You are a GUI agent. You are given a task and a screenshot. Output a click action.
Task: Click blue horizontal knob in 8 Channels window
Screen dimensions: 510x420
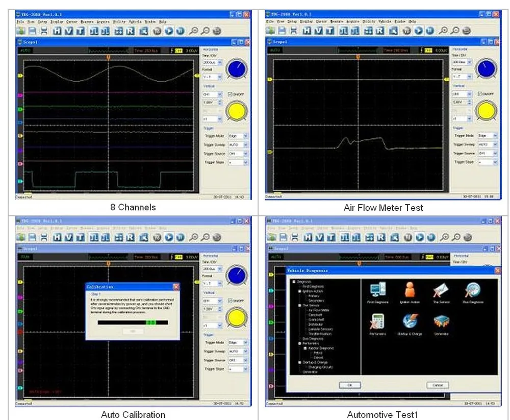click(237, 69)
